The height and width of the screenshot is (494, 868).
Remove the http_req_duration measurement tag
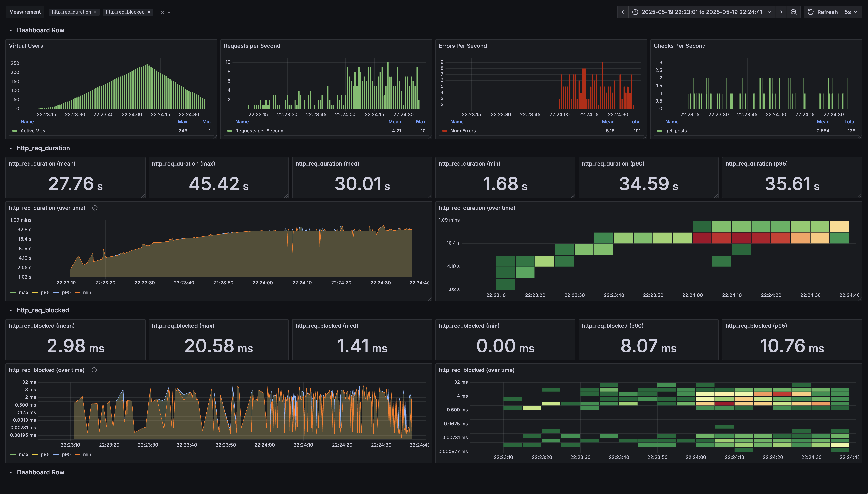[95, 12]
